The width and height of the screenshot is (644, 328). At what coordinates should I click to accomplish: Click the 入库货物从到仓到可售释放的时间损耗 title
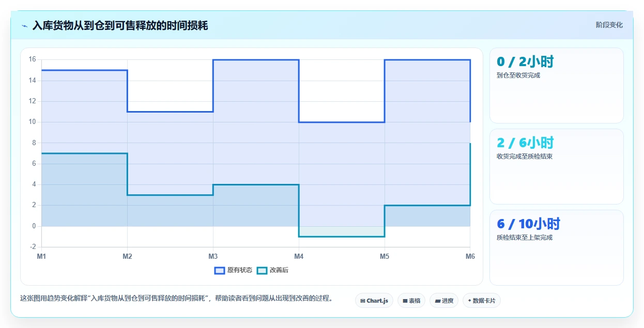tap(120, 25)
